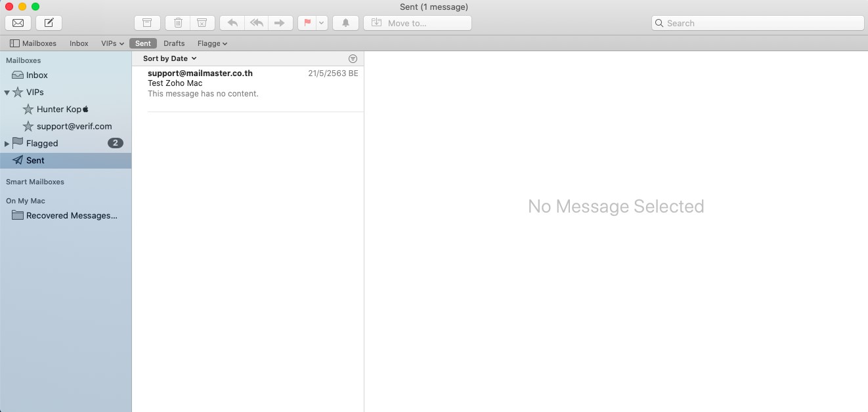Open VIPs menu in favorites bar
This screenshot has width=868, height=412.
click(x=112, y=43)
